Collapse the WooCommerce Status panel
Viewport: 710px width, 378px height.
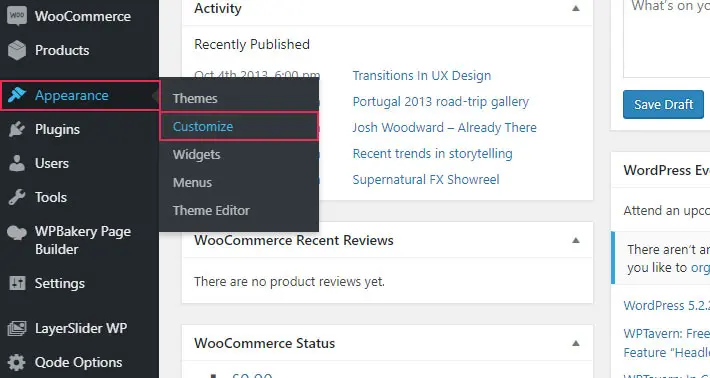[x=576, y=343]
